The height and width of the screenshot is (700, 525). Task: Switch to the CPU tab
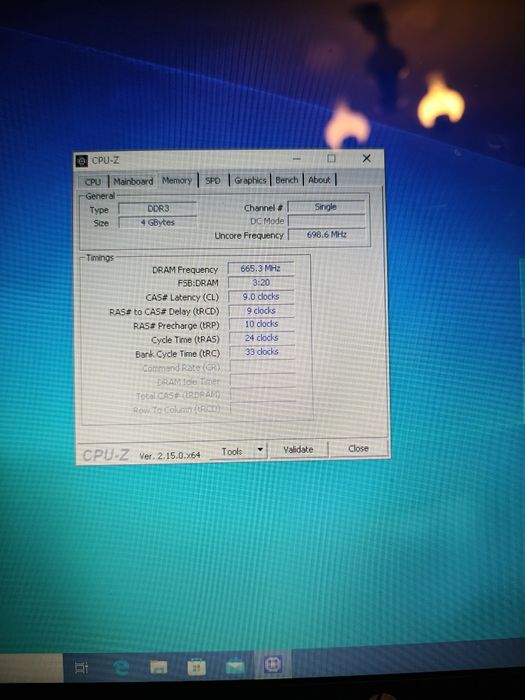coord(92,182)
